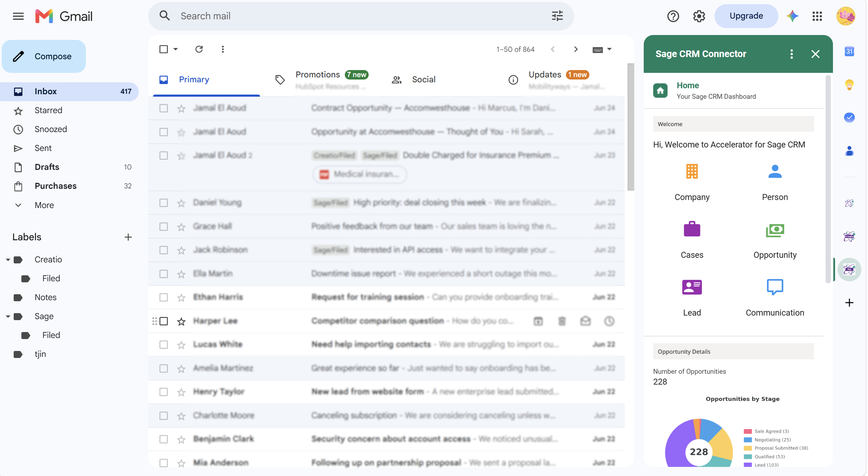Collapse the Sage label tree
Screen dimensions: 868x476
click(x=8, y=317)
